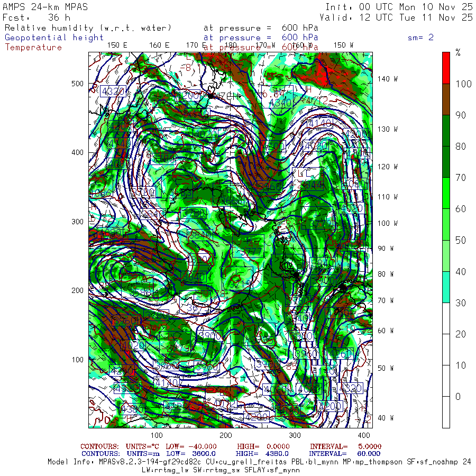476x476 pixels.
Task: Click the white 20–30% colorbar segment
Action: click(x=446, y=318)
